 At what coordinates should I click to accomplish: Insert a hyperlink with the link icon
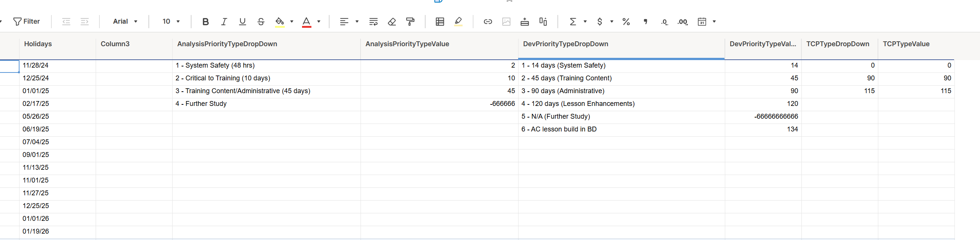[x=488, y=22]
